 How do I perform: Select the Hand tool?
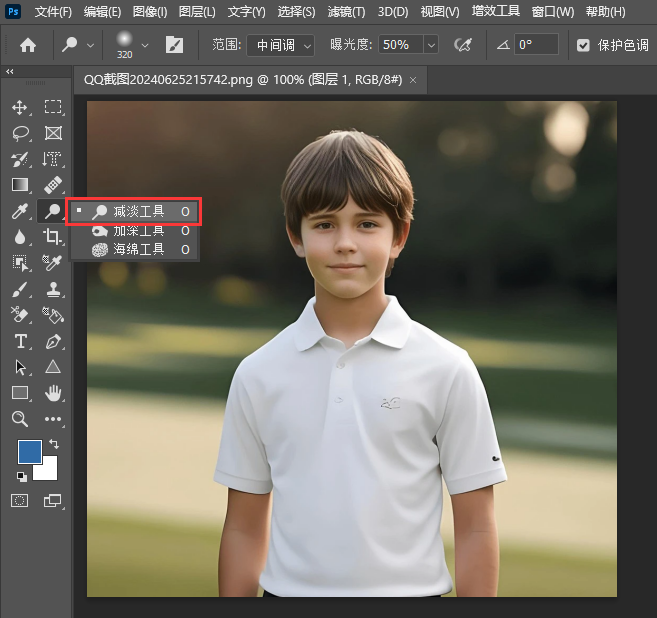coord(53,393)
